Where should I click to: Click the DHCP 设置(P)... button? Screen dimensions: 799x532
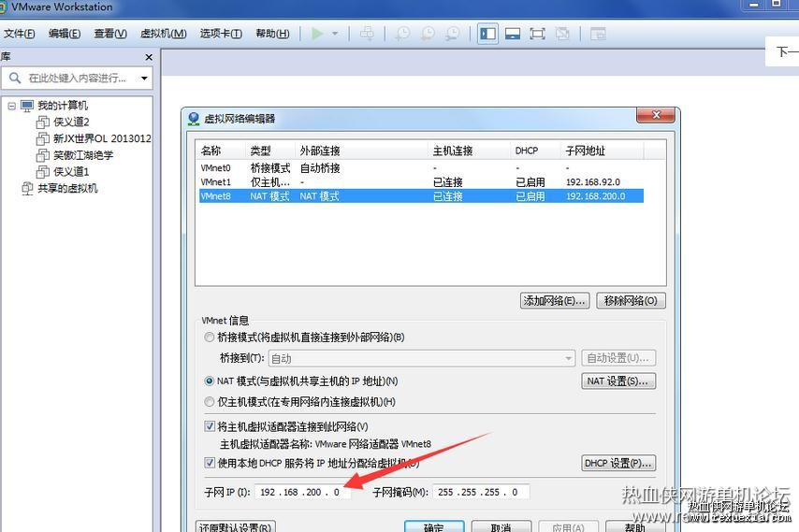click(618, 463)
